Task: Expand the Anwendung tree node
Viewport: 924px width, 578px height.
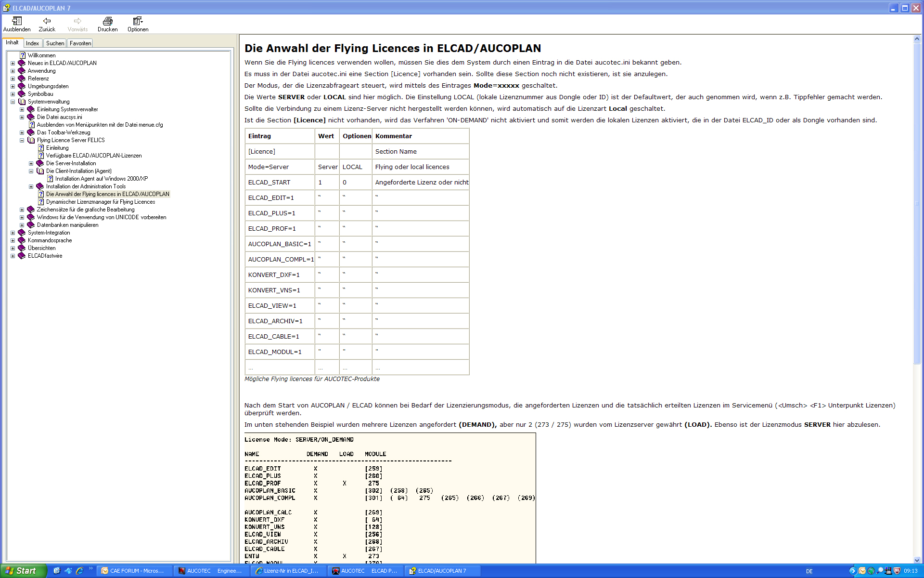Action: (x=13, y=71)
